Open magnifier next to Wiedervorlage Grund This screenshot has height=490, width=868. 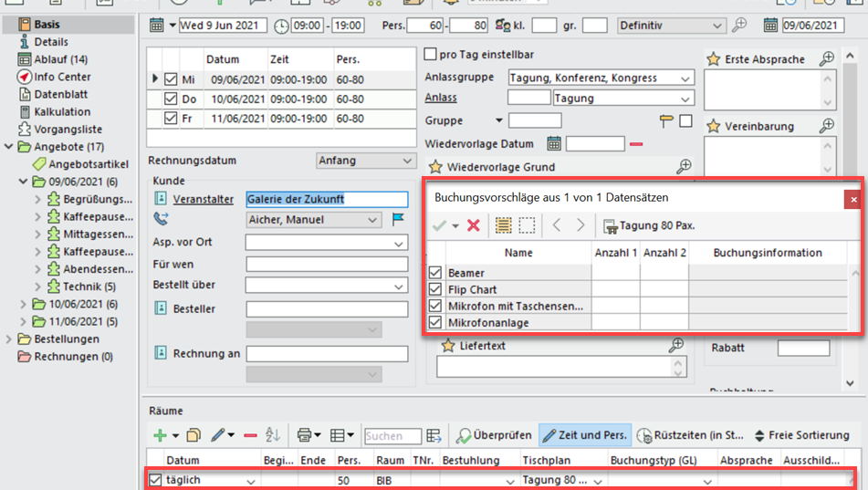tap(683, 166)
